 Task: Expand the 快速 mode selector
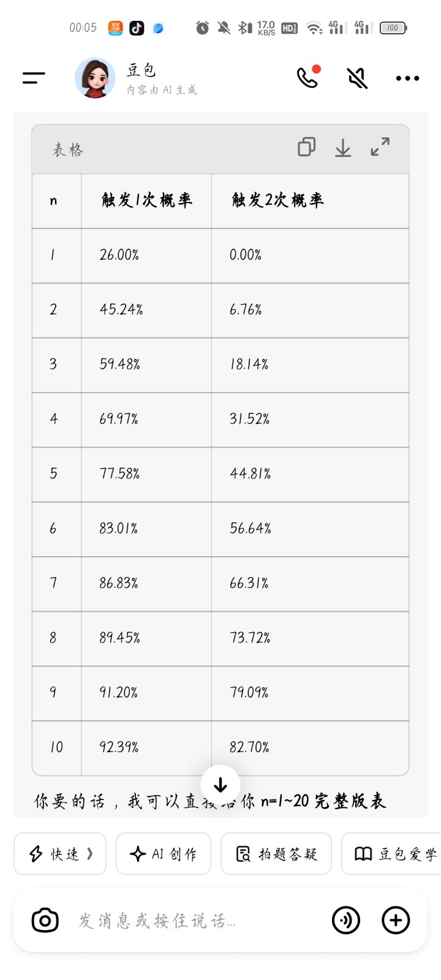click(60, 853)
